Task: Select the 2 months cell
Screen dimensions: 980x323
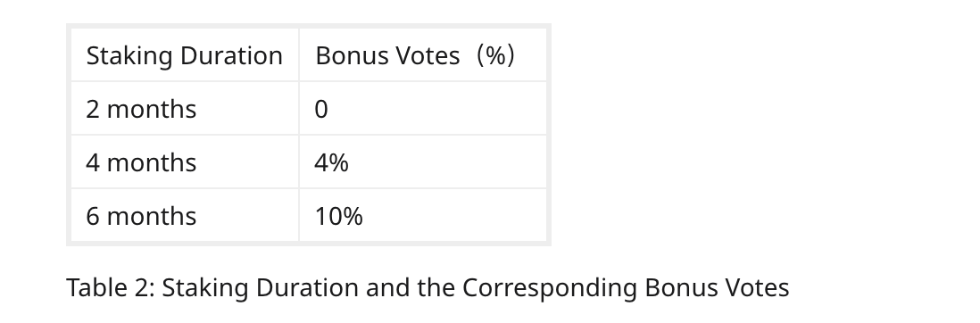Action: (185, 109)
